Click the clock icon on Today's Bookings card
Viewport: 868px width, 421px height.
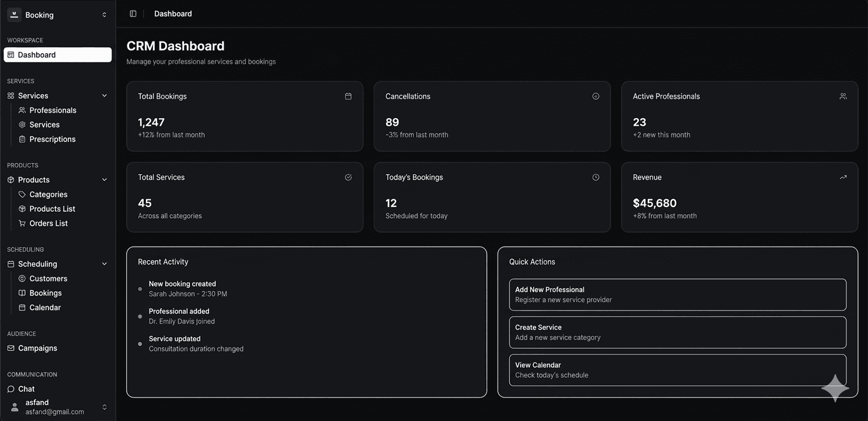point(596,177)
